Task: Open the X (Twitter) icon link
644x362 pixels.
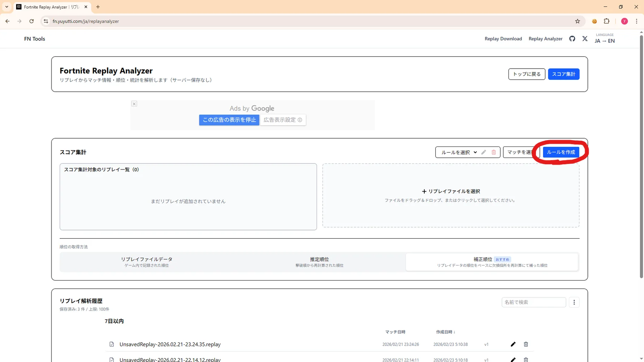Action: point(585,39)
